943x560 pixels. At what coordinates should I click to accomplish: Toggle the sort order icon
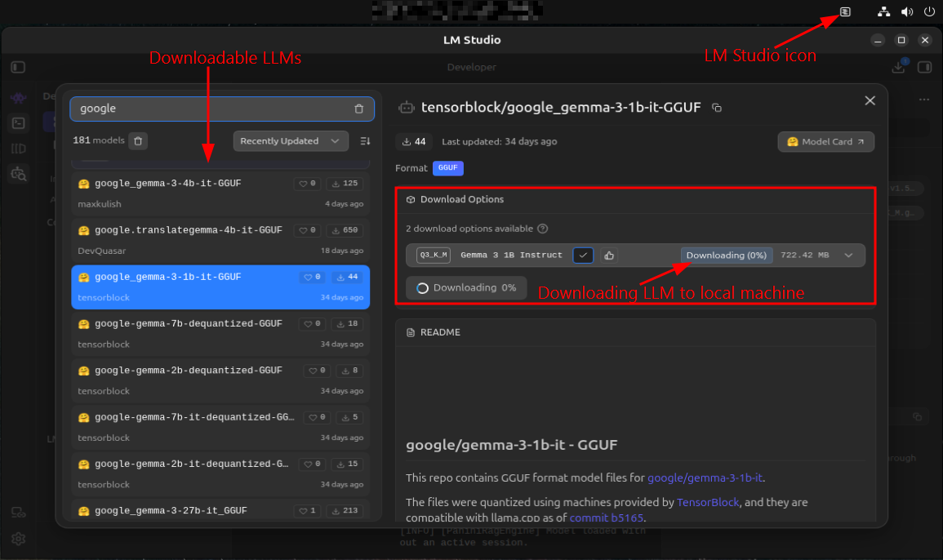click(365, 140)
